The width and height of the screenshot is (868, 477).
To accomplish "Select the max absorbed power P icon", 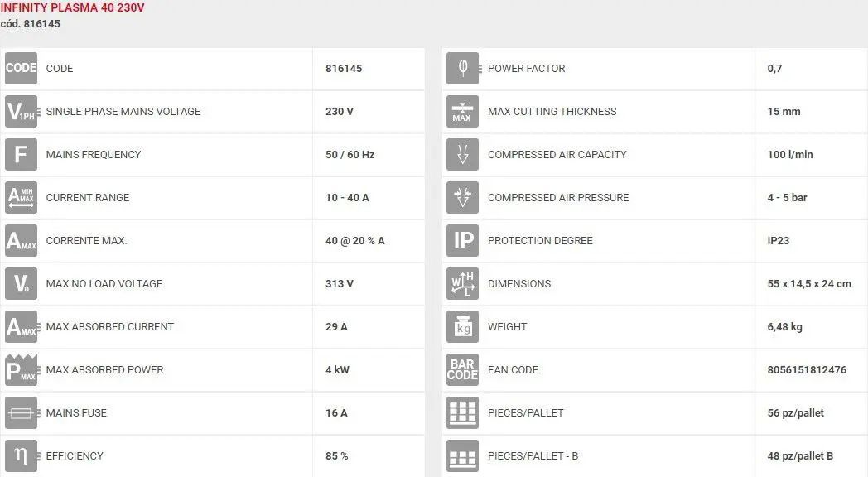I will (21, 370).
